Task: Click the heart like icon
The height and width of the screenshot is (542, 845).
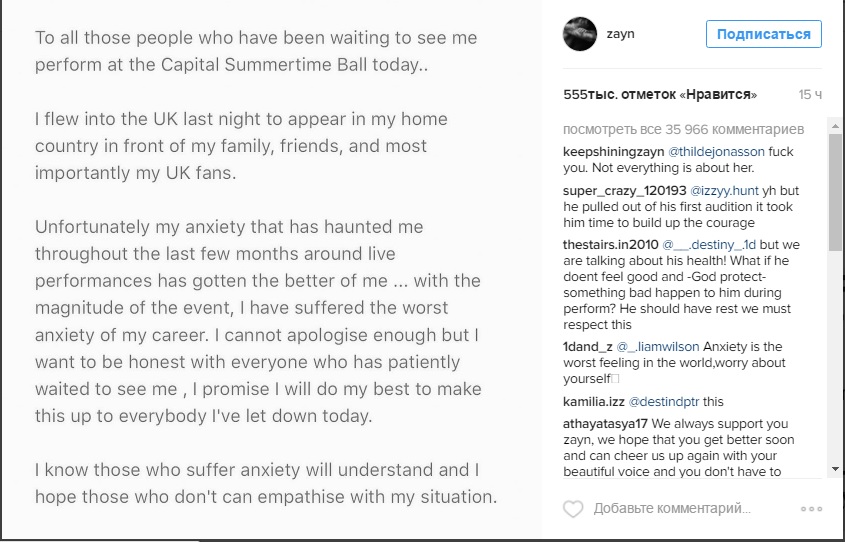Action: pyautogui.click(x=573, y=509)
